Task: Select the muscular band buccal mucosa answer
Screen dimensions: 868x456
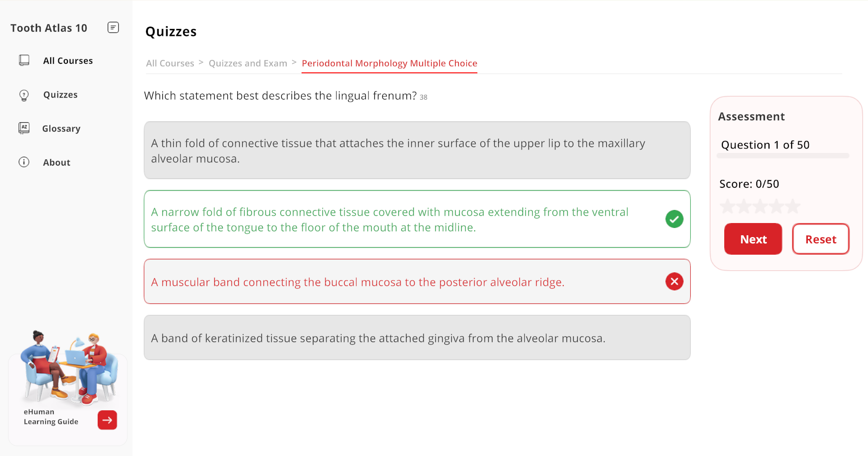Action: coord(417,281)
